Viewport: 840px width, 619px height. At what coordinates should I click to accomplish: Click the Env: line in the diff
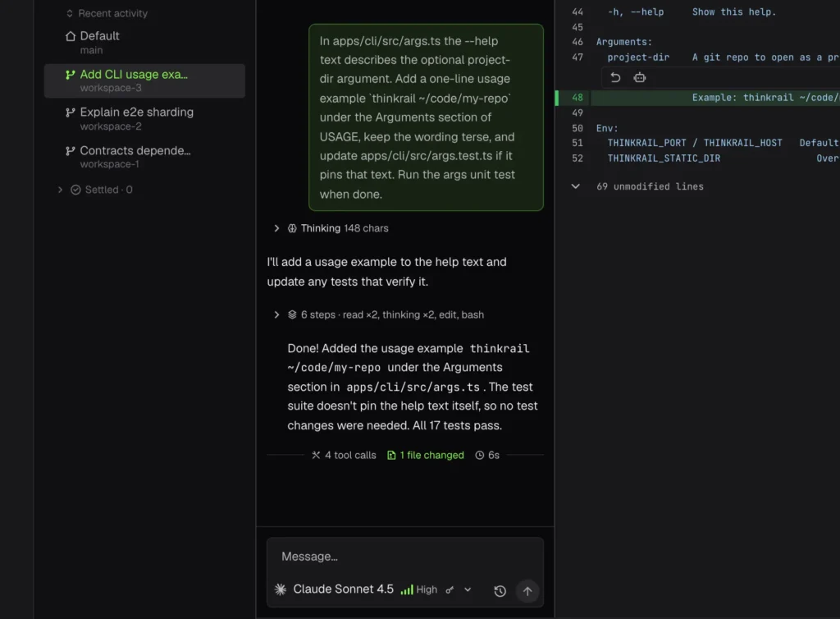607,128
